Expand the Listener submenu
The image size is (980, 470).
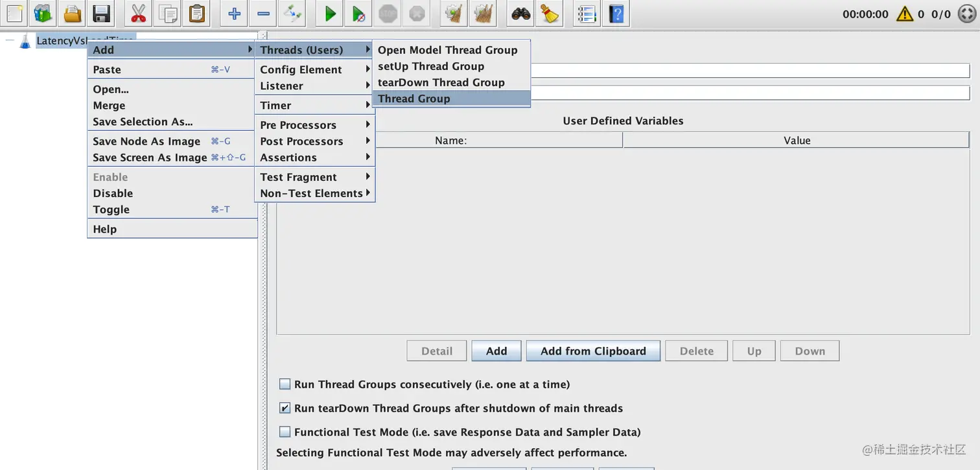click(315, 86)
